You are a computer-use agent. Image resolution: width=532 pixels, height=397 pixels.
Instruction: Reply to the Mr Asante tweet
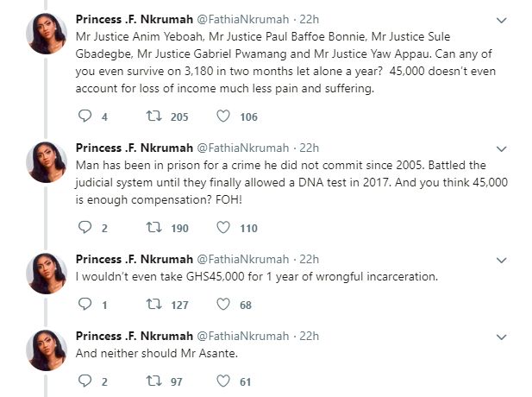pyautogui.click(x=84, y=381)
